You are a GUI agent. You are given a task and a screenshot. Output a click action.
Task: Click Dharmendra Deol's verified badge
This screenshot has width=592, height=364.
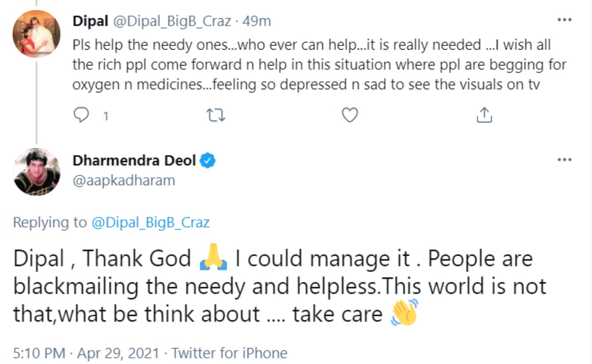tap(209, 161)
